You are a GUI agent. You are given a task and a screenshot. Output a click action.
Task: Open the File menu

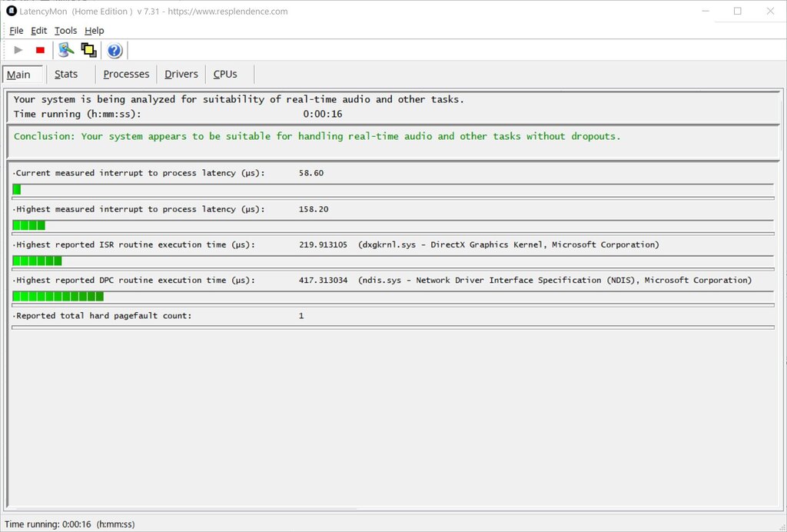[x=16, y=31]
